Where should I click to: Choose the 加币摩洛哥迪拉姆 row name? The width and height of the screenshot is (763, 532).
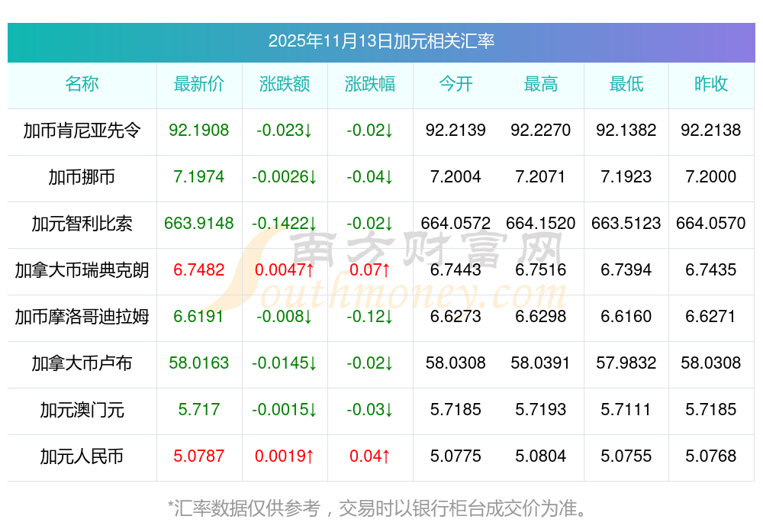coord(82,317)
